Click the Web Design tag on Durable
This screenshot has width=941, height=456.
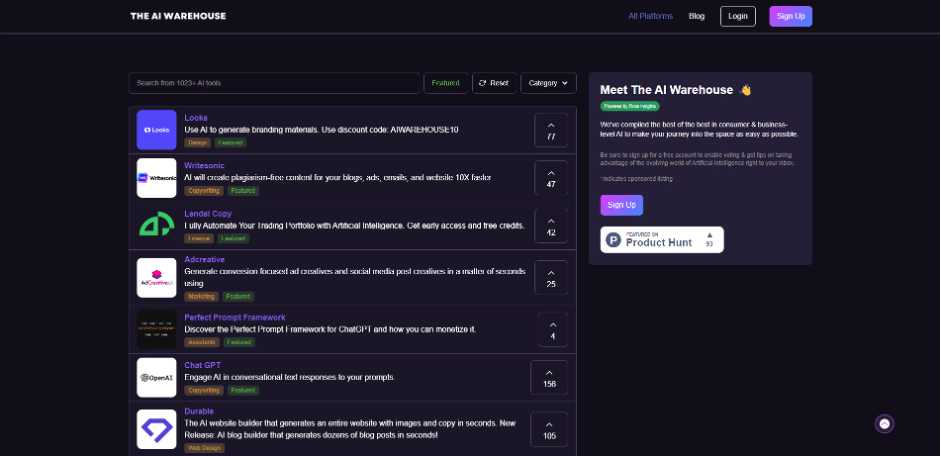204,448
